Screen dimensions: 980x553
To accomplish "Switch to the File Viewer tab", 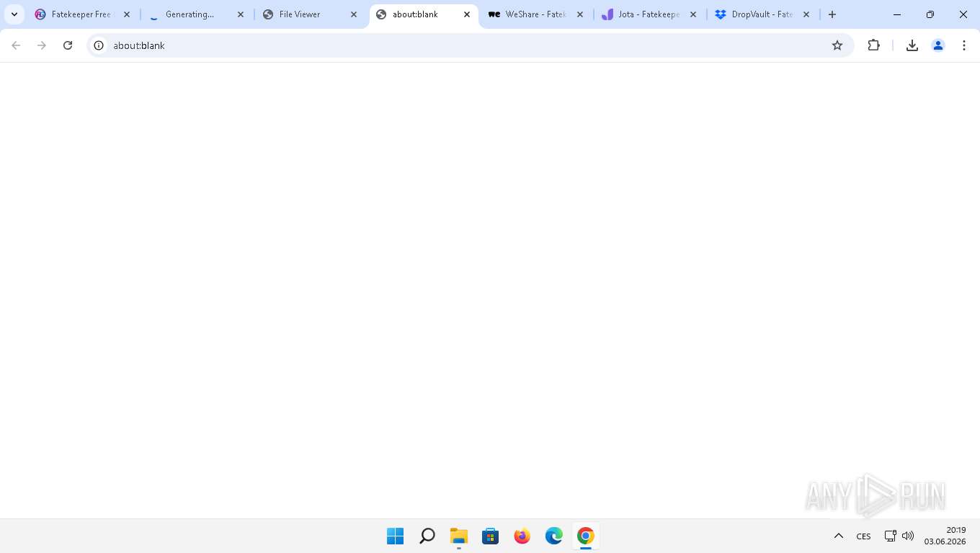I will pyautogui.click(x=300, y=14).
